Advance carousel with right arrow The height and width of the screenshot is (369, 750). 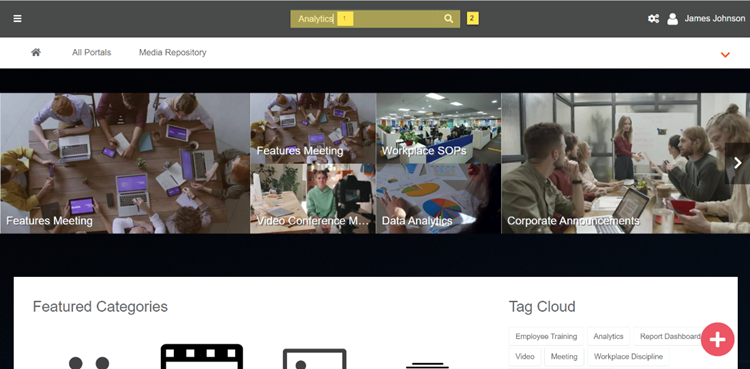[738, 163]
